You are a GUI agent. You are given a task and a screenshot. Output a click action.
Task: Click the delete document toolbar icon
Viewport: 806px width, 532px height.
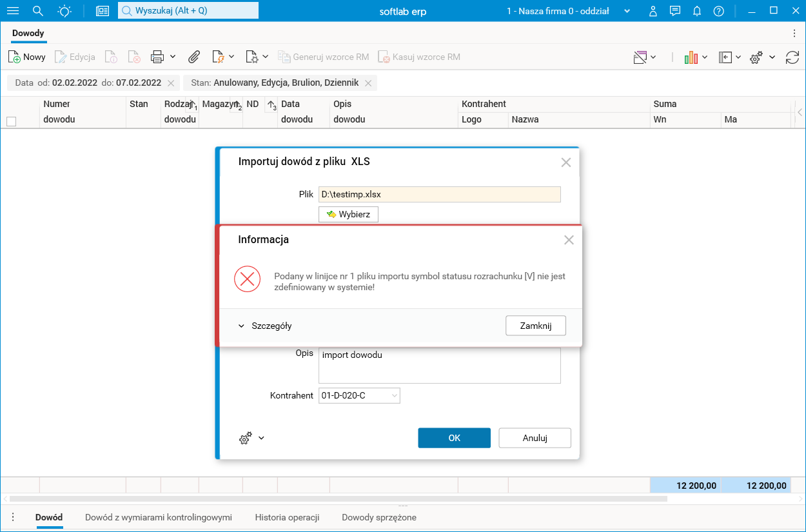(134, 57)
